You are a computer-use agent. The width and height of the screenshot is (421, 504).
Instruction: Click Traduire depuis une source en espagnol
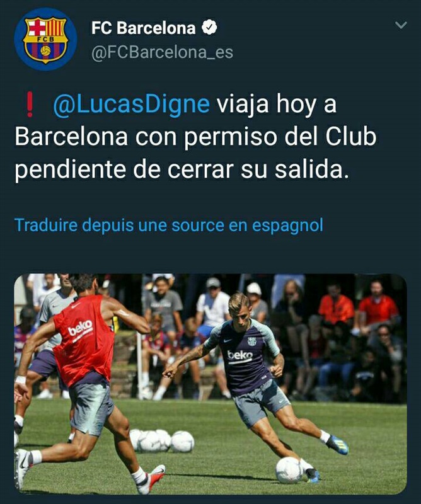(x=169, y=225)
